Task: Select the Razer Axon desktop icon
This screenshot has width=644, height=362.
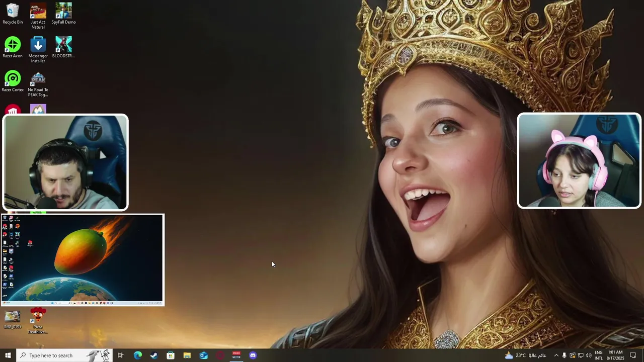Action: [x=13, y=48]
